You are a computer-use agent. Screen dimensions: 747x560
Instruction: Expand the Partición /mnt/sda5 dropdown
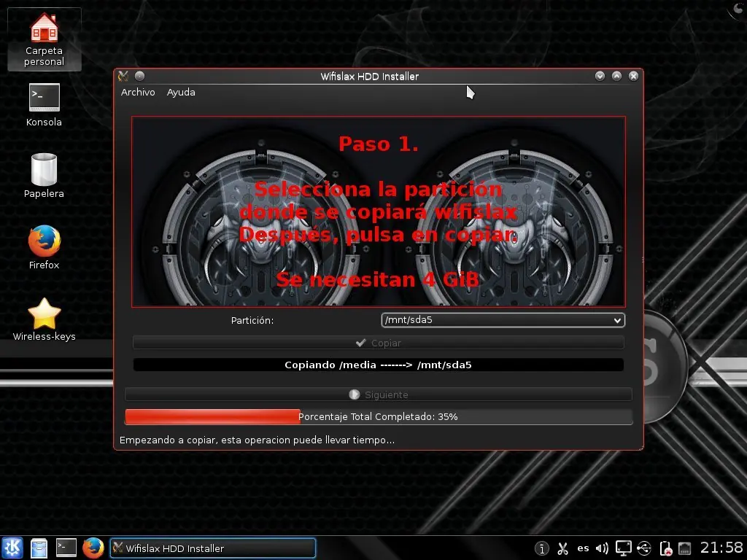tap(503, 320)
